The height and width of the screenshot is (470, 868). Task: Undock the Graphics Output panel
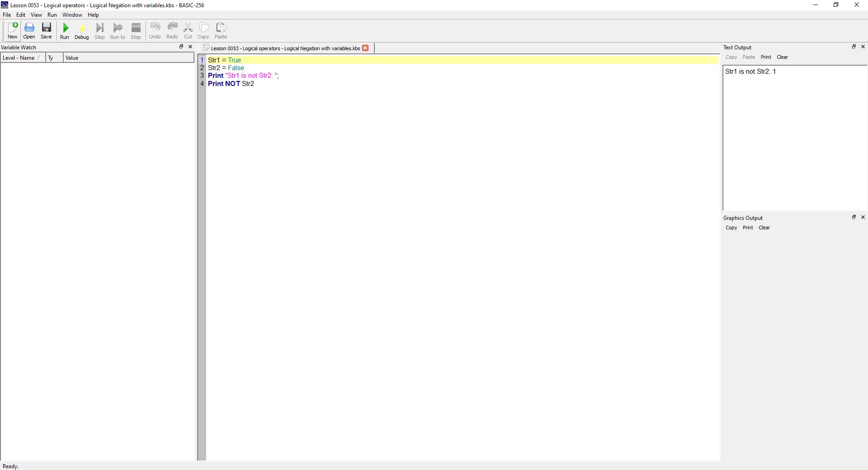[854, 217]
